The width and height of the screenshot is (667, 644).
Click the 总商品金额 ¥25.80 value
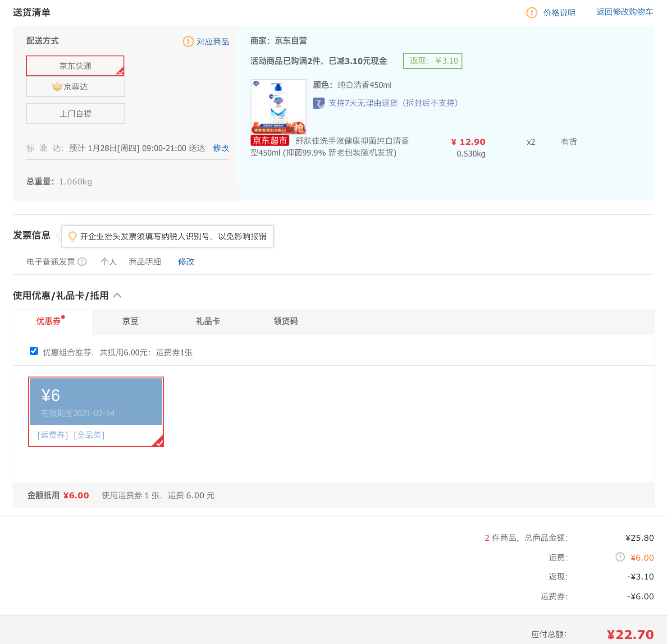(640, 538)
